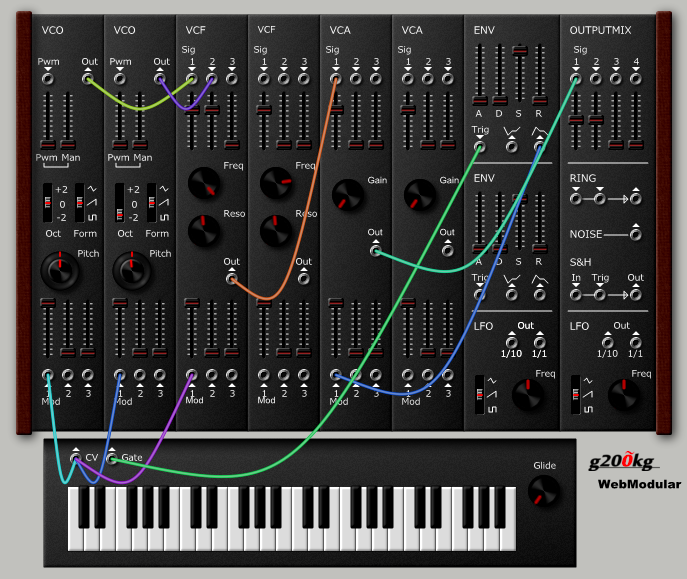
Task: Click first VCA Sig 2 input jack
Action: click(356, 79)
